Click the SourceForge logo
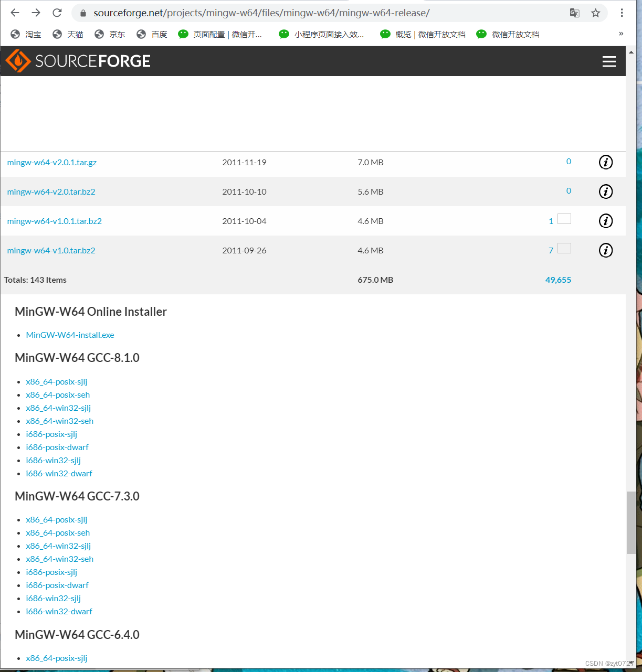The height and width of the screenshot is (672, 642). click(x=78, y=61)
